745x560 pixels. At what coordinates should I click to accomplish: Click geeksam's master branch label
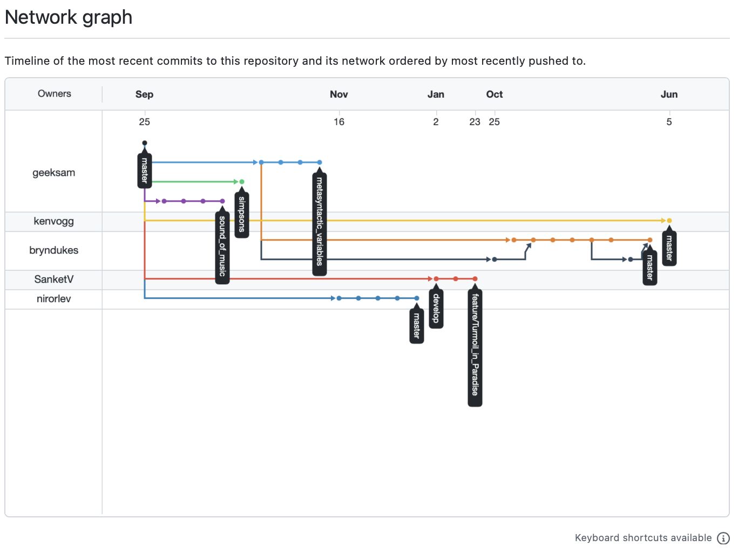145,170
